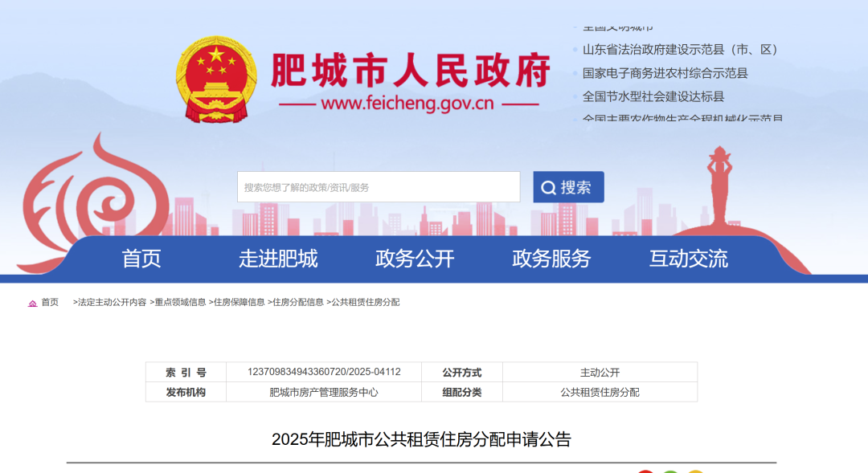This screenshot has width=868, height=473.
Task: Click 山东省法治政府建设示范县 honor item
Action: (680, 50)
